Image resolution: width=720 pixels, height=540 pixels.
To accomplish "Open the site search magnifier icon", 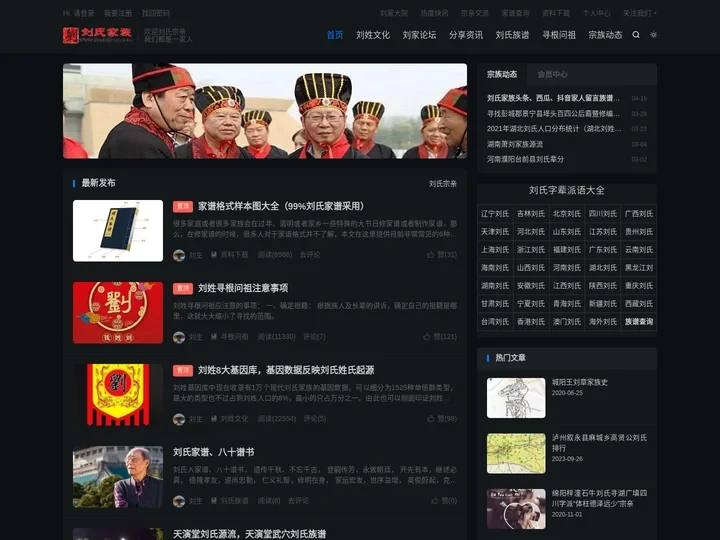I will 636,34.
